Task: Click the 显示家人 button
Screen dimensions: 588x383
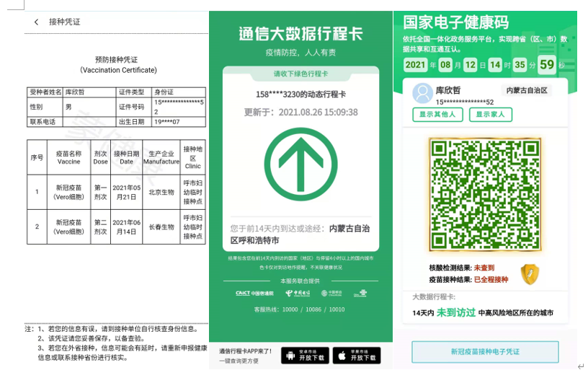Action: tap(491, 115)
